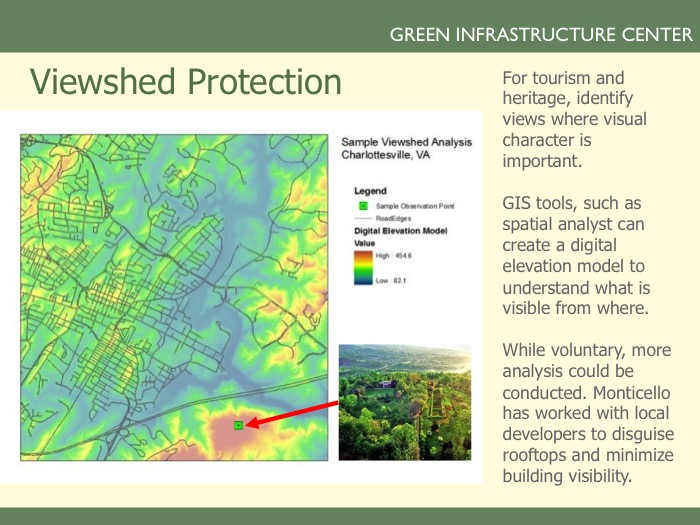Click the elevation color ramp in the legend
This screenshot has width=700, height=525.
(x=362, y=268)
